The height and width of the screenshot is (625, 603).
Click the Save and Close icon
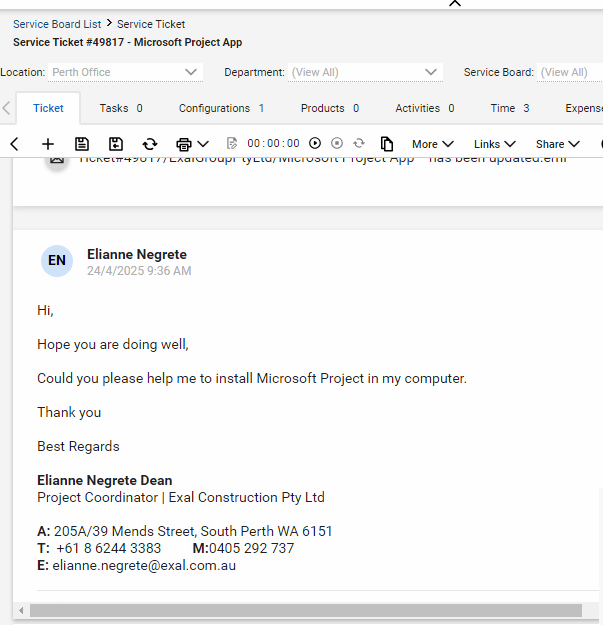(116, 144)
